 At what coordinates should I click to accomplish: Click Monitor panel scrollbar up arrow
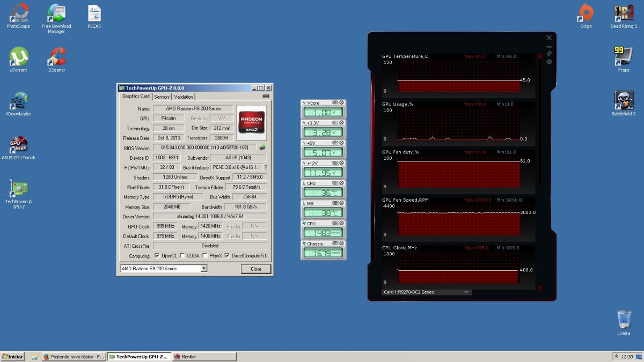tap(540, 56)
